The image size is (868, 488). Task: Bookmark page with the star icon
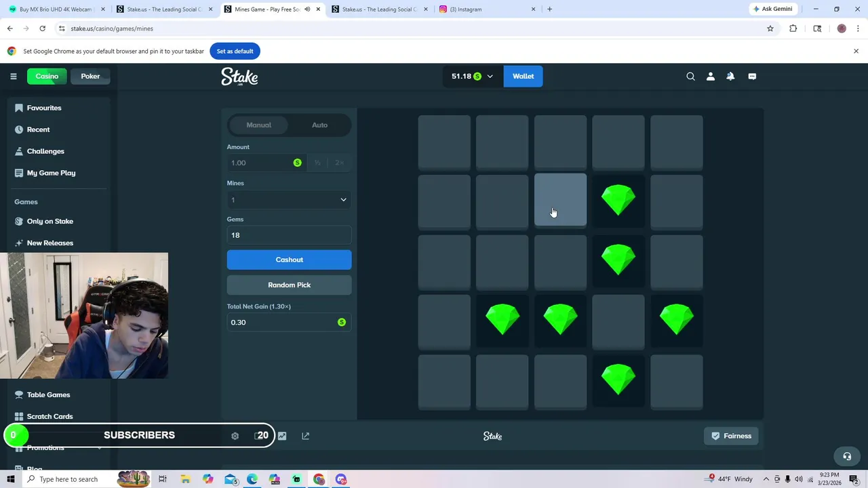(x=770, y=28)
